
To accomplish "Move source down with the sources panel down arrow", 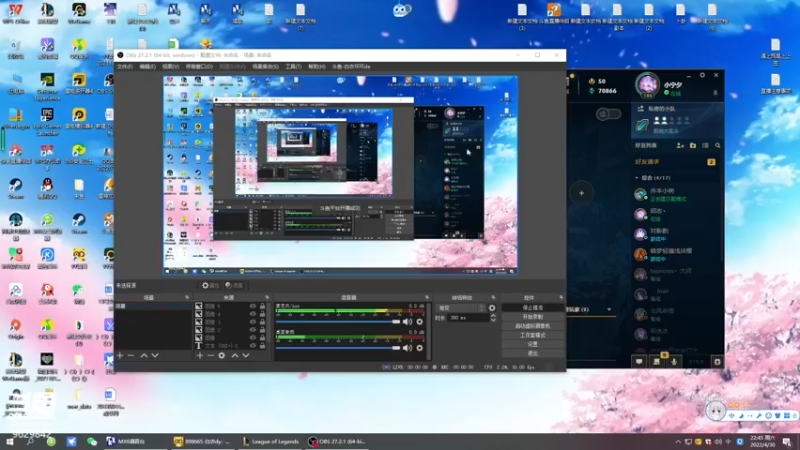I will tap(246, 355).
